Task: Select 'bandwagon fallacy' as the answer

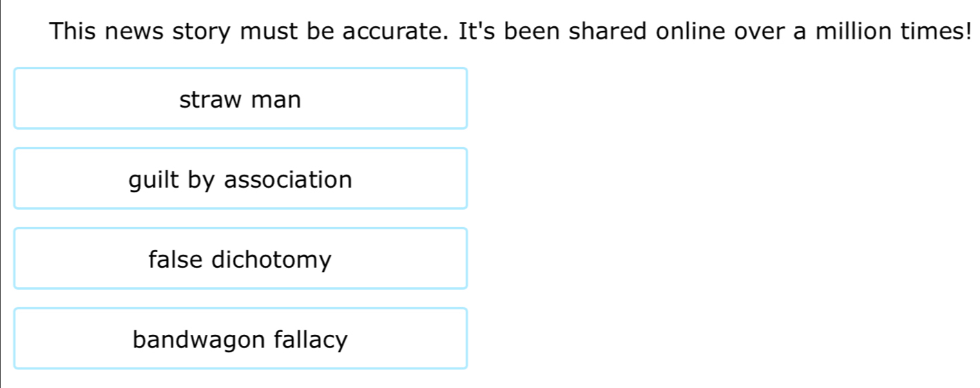Action: tap(240, 339)
